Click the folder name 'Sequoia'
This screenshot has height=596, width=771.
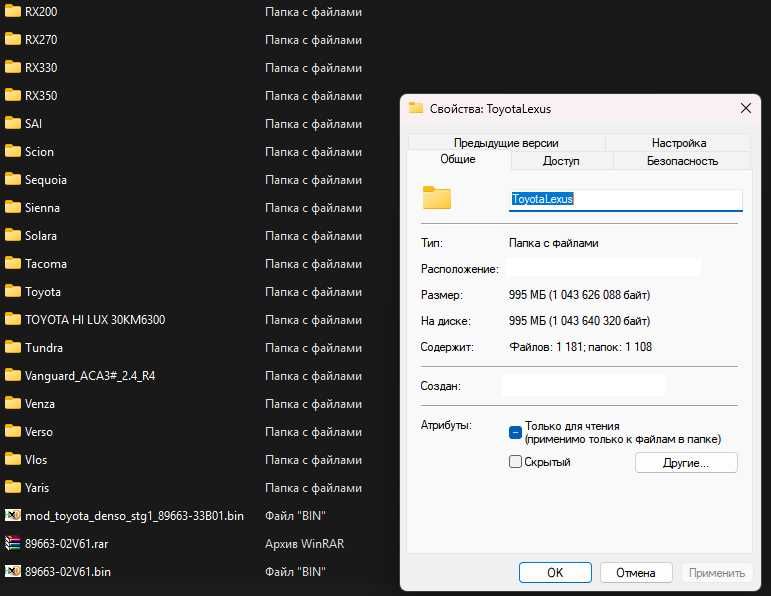(46, 179)
